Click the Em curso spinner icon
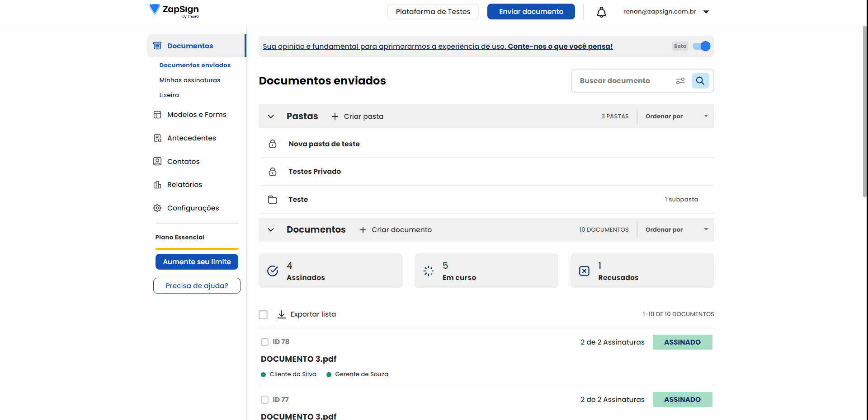 tap(429, 271)
